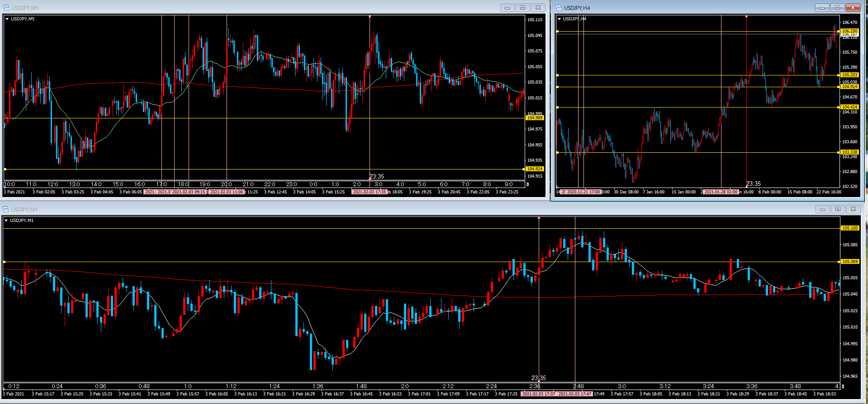Expand the triangle beside the USDJPY,M5 chart label
Screen dimensions: 868x404
[x=7, y=19]
